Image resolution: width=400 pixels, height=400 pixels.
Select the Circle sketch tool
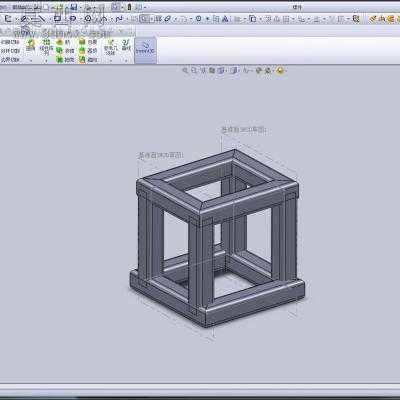point(88,19)
